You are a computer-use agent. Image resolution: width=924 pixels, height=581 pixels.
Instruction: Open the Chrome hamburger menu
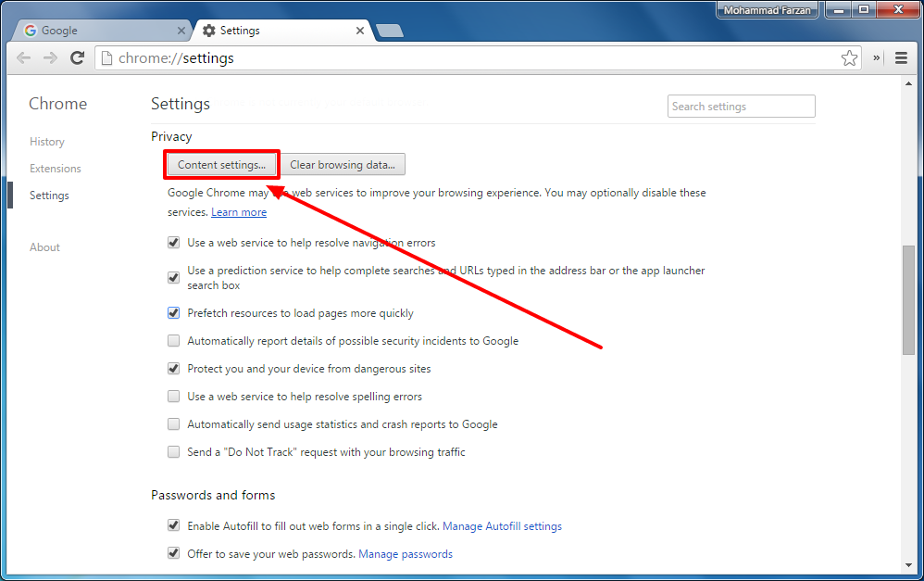[x=901, y=57]
